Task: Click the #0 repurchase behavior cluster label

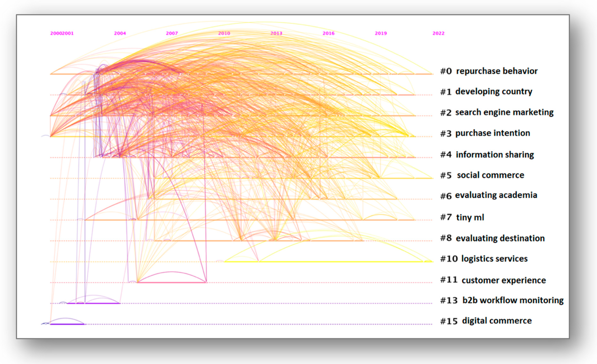Action: tap(489, 71)
